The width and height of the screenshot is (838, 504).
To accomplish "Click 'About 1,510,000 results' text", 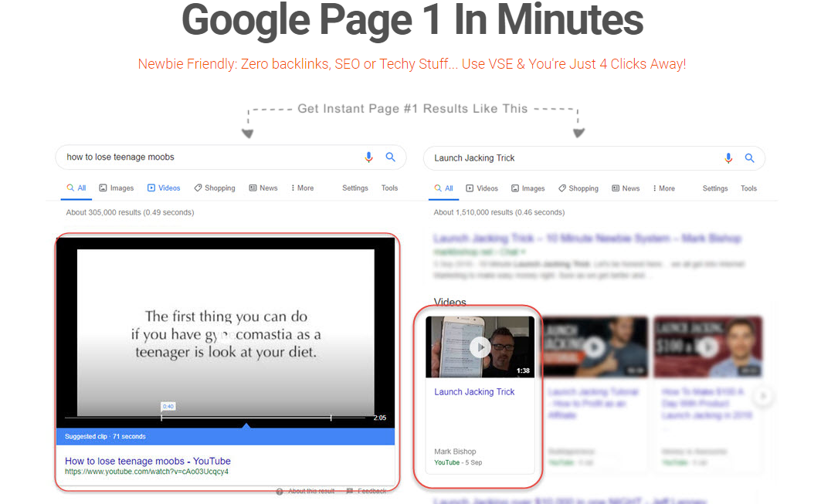I will (499, 212).
